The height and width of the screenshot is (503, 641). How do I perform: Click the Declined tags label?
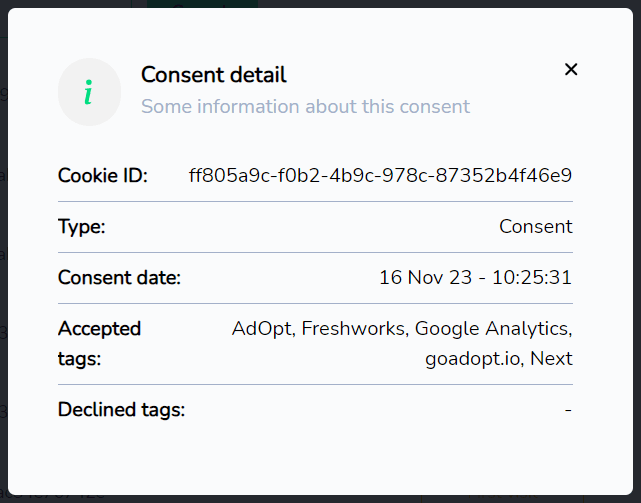[121, 410]
